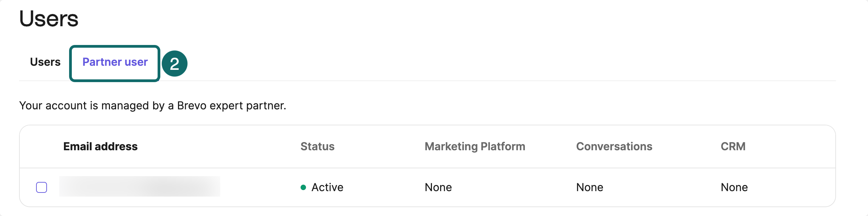
Task: Open the Users tab
Action: [x=45, y=62]
